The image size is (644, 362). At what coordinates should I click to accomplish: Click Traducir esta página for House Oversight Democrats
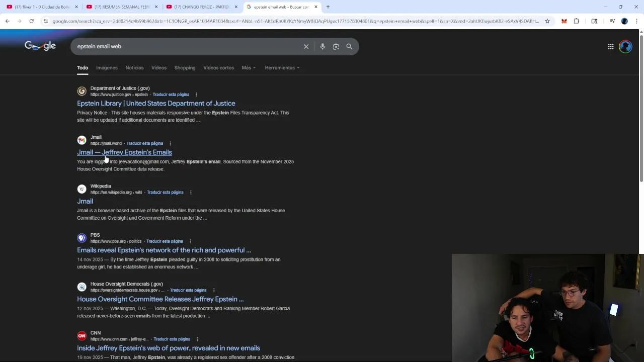click(x=188, y=290)
